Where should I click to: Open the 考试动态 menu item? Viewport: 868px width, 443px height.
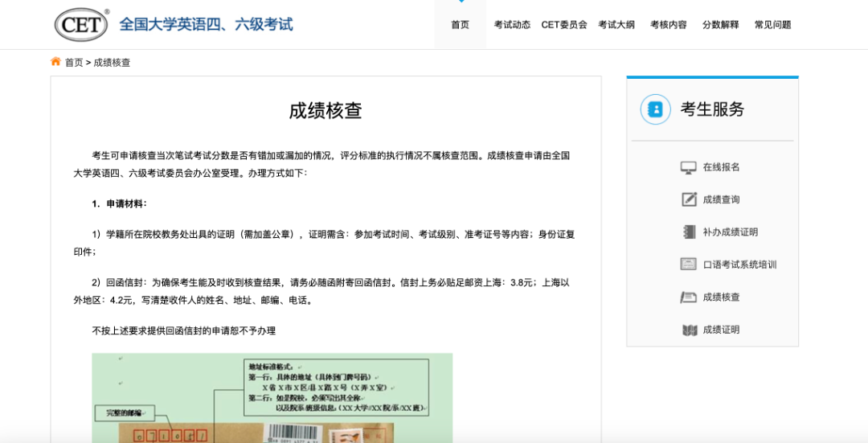click(x=512, y=24)
